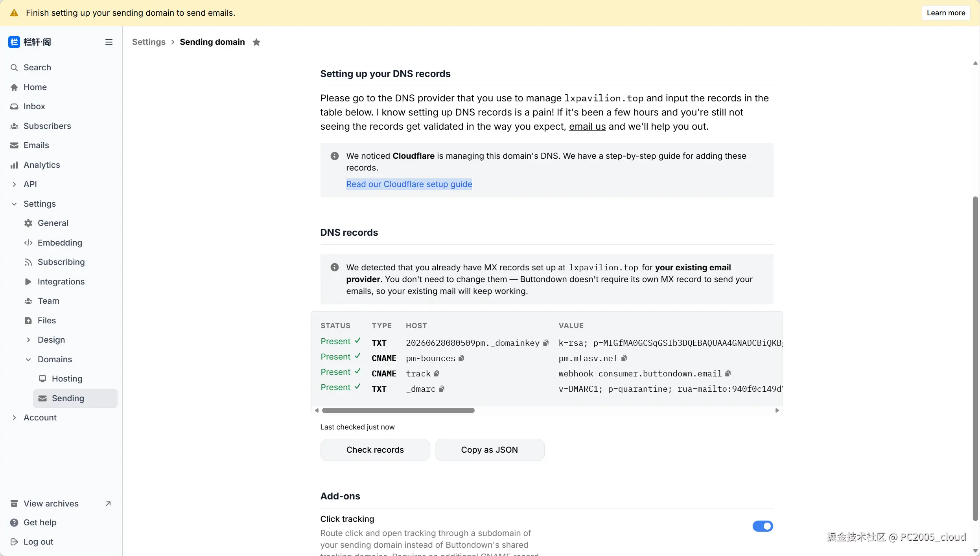Click the Integrations play icon

28,282
